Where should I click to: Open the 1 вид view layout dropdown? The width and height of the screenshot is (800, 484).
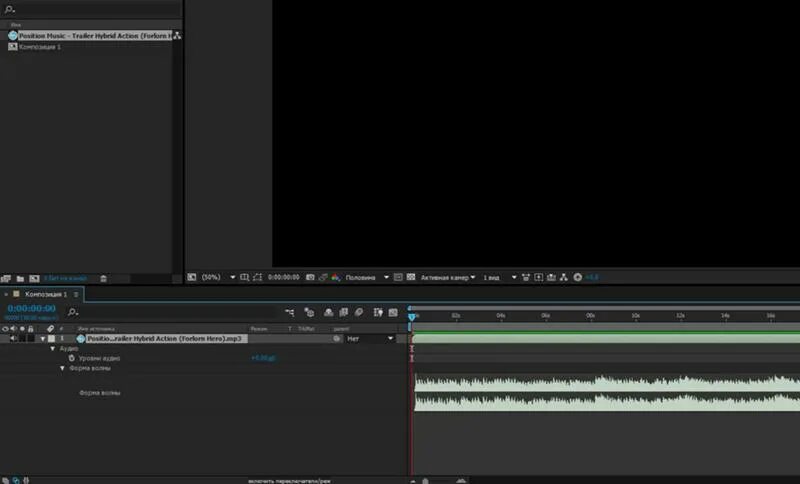tap(499, 277)
